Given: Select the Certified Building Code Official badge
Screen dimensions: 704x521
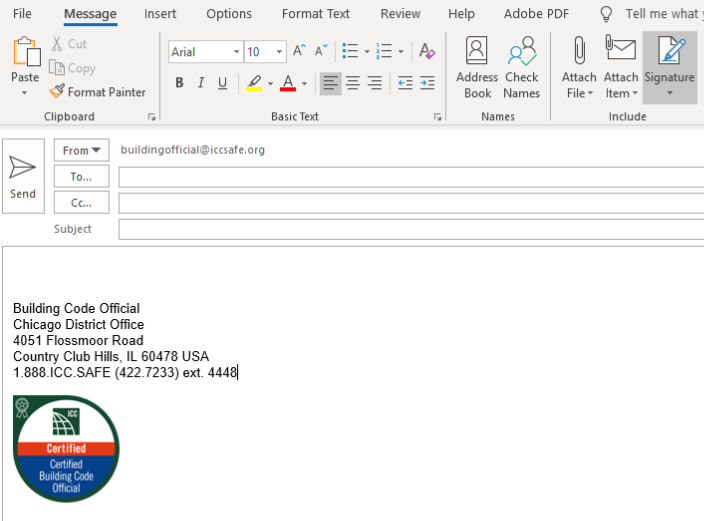Looking at the screenshot, I should point(66,449).
